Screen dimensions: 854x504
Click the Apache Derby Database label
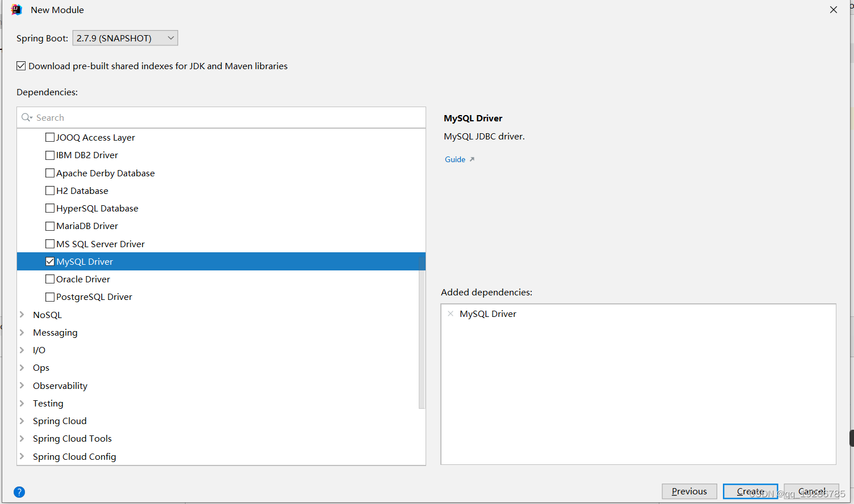(x=106, y=173)
